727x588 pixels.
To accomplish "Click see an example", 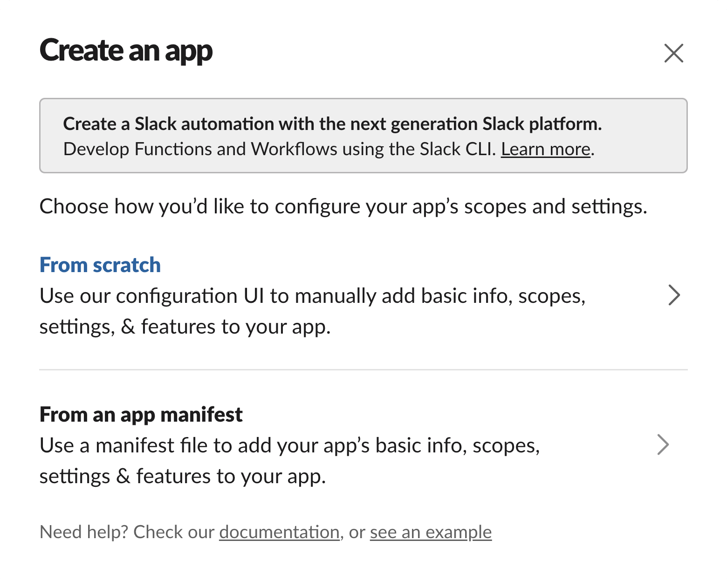I will point(430,532).
